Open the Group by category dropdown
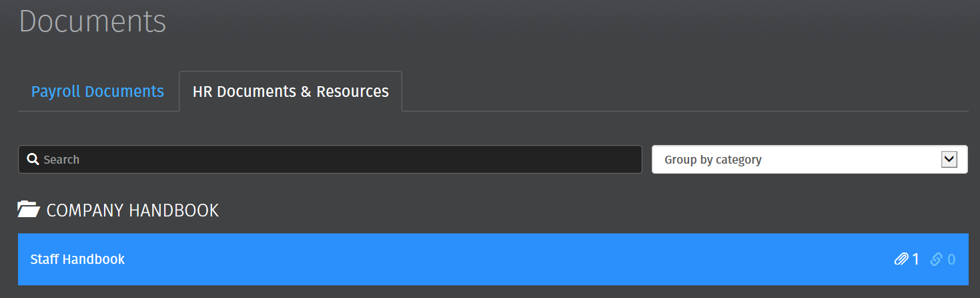 coord(809,160)
